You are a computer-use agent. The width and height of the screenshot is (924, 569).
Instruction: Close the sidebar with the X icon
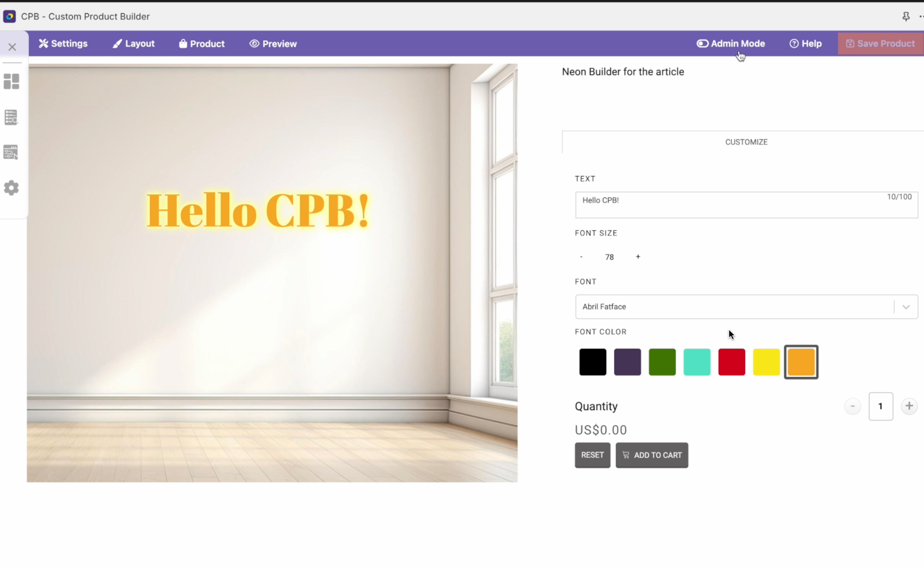click(12, 47)
